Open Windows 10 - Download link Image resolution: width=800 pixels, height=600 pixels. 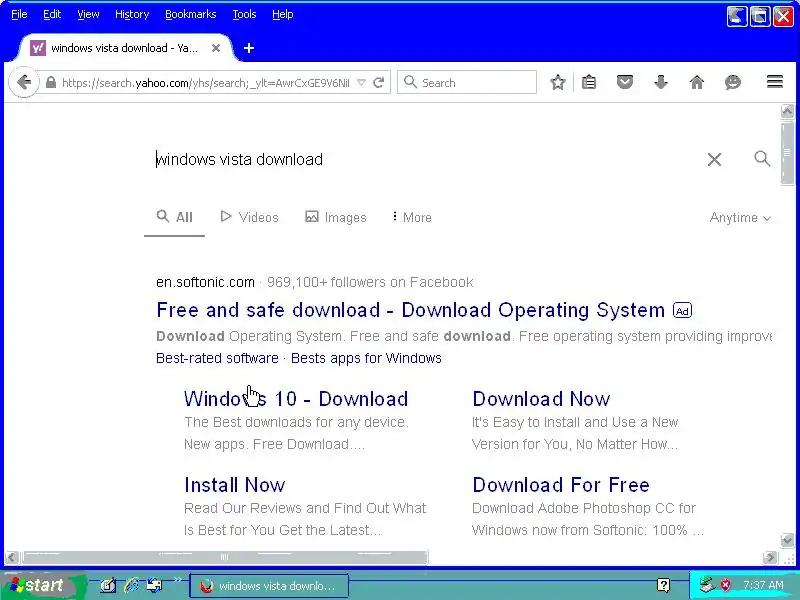tap(296, 399)
